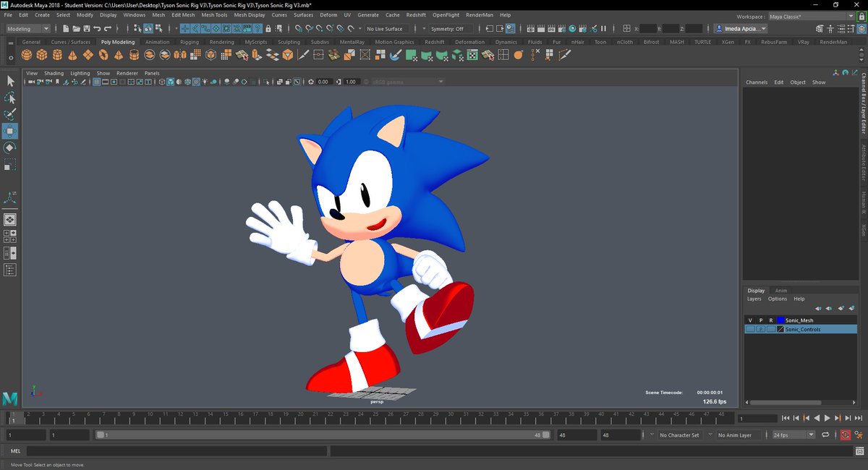
Task: Create a polygon sphere from the shelf
Action: click(27, 55)
